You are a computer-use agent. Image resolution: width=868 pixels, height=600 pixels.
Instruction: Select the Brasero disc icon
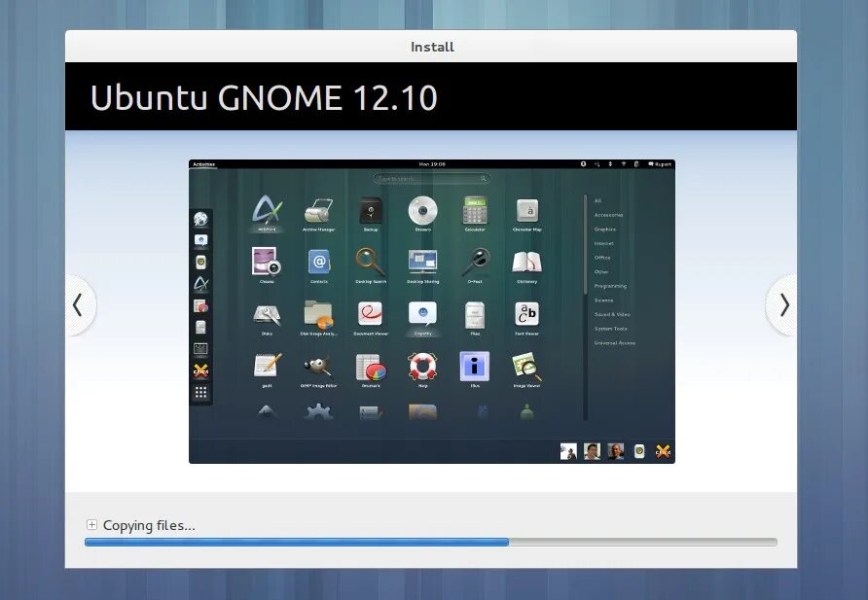(423, 211)
